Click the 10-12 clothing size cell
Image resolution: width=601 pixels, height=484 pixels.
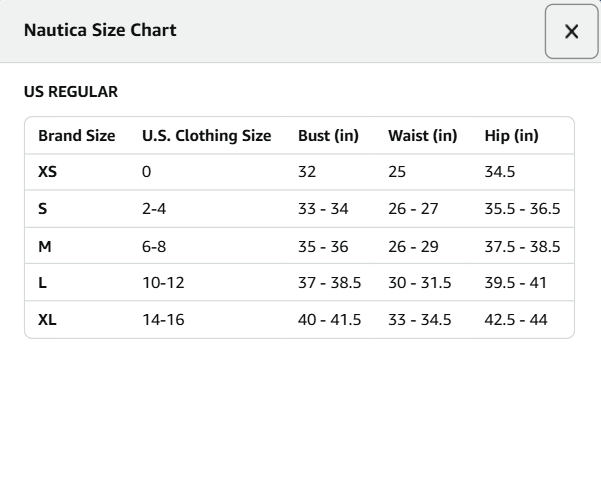click(163, 283)
